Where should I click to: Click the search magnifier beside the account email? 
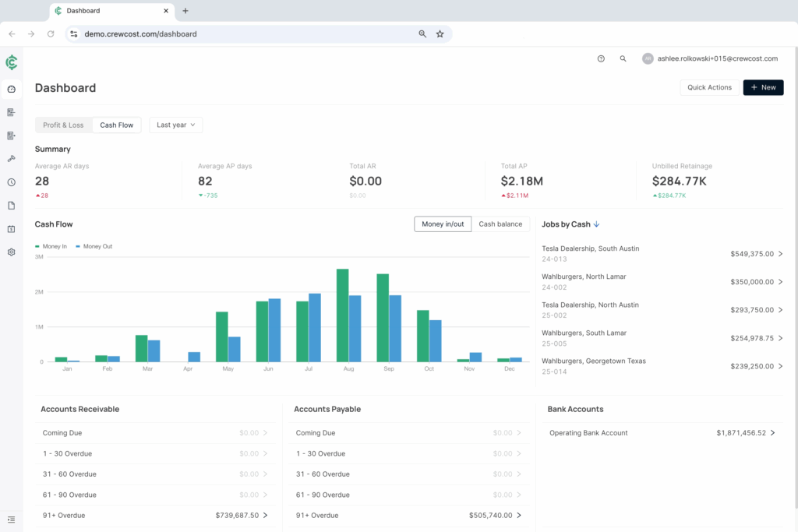[623, 58]
